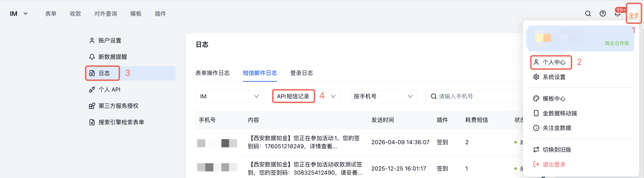Click the 内容 column header
This screenshot has height=178, width=644.
(x=253, y=120)
